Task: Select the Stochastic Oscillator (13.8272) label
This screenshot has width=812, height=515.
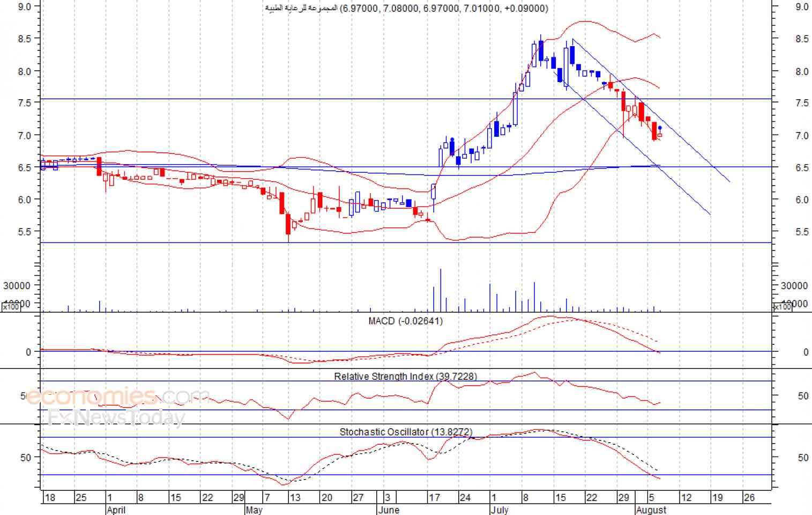Action: click(406, 432)
